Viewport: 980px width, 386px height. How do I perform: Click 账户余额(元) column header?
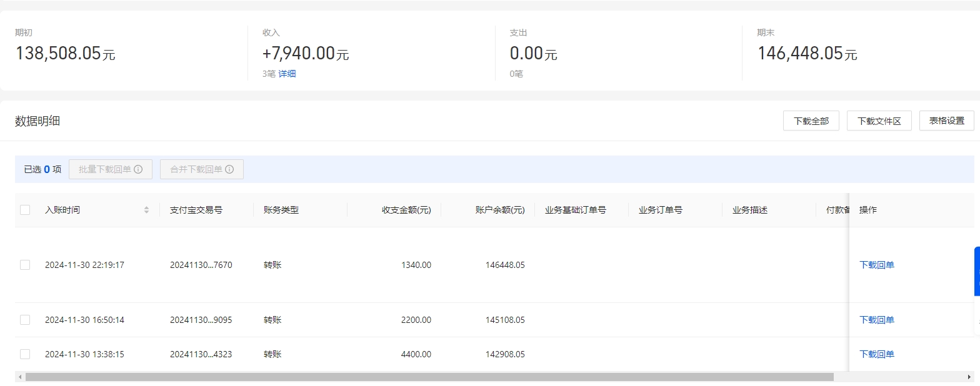(500, 210)
